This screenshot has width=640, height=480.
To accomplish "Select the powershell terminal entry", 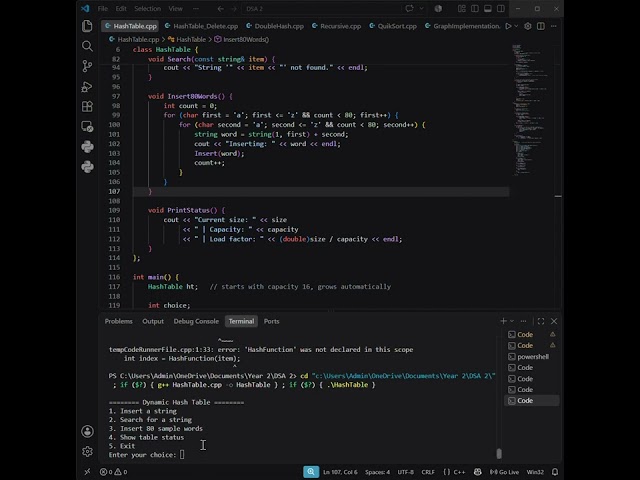I will pyautogui.click(x=531, y=356).
